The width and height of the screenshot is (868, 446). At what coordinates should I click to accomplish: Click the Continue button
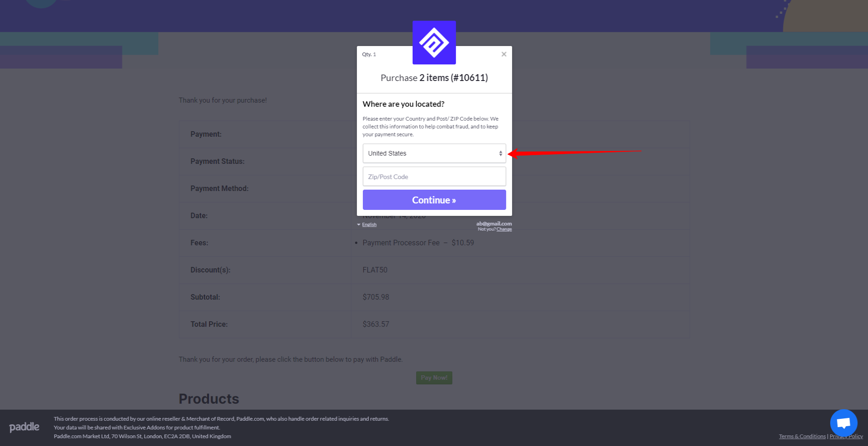point(434,200)
